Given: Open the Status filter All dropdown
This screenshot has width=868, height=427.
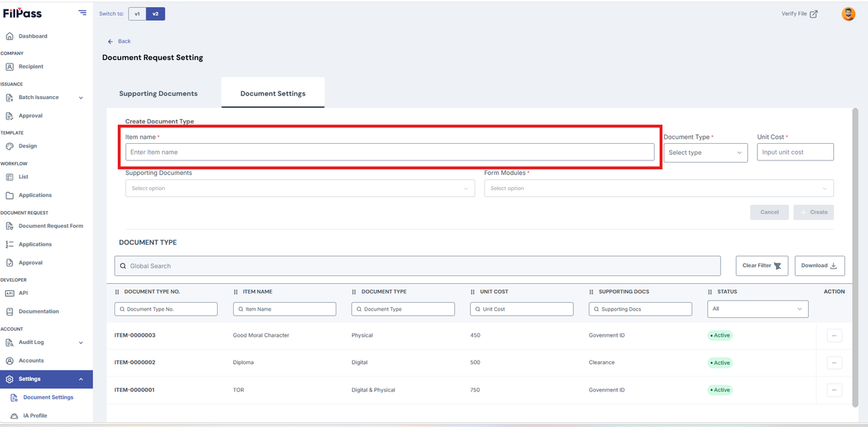Looking at the screenshot, I should click(x=758, y=309).
